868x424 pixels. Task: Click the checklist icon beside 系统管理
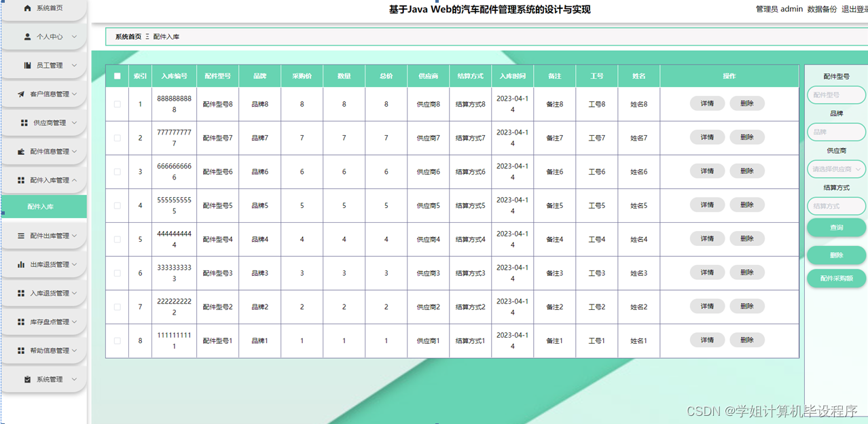pos(27,379)
